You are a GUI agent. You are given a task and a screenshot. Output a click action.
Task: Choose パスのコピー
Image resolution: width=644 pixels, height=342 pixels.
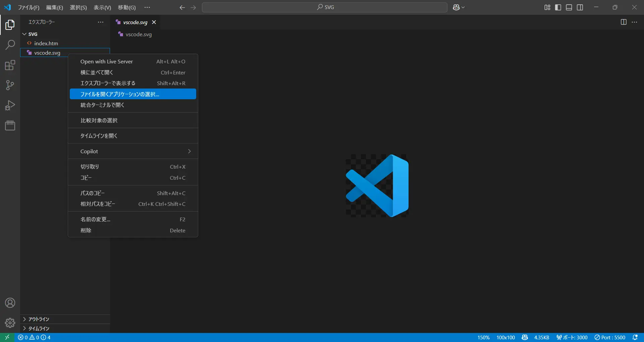pyautogui.click(x=133, y=193)
